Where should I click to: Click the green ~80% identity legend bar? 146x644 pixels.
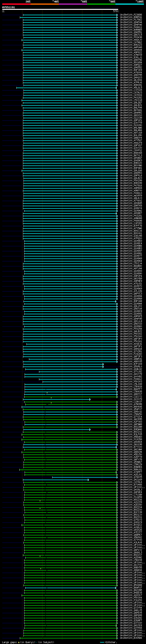(101, 4)
